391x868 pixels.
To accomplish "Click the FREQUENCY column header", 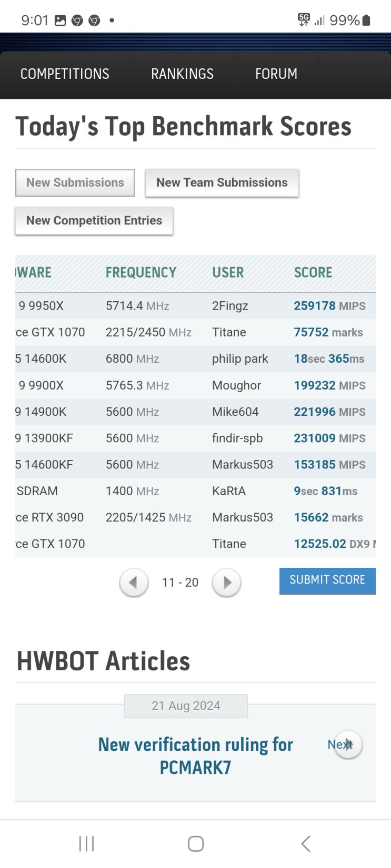I will click(141, 272).
